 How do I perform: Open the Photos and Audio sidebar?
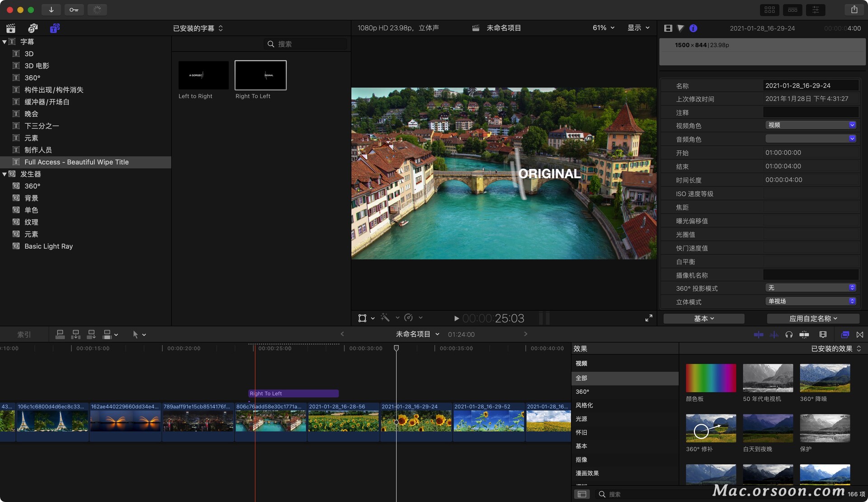(33, 28)
